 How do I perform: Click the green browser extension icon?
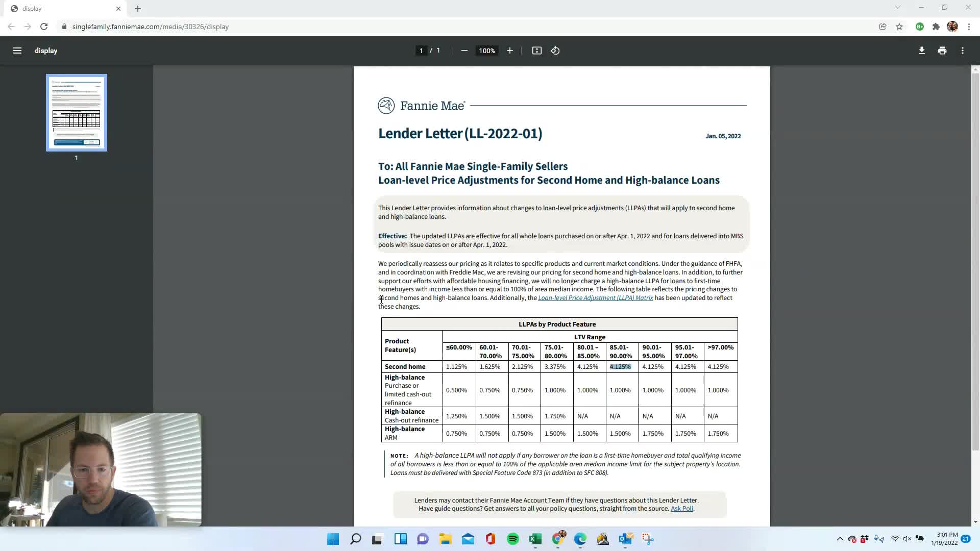[x=920, y=27]
